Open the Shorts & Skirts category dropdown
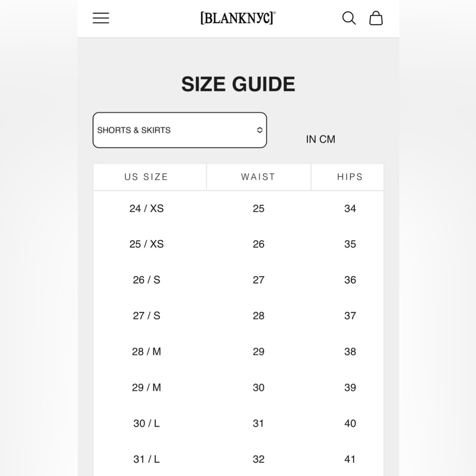 [x=180, y=130]
